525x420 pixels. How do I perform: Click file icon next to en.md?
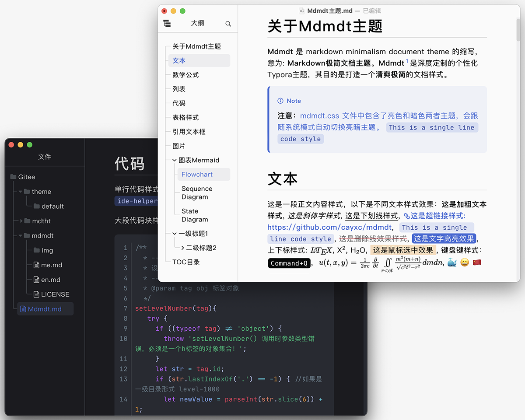tap(37, 280)
